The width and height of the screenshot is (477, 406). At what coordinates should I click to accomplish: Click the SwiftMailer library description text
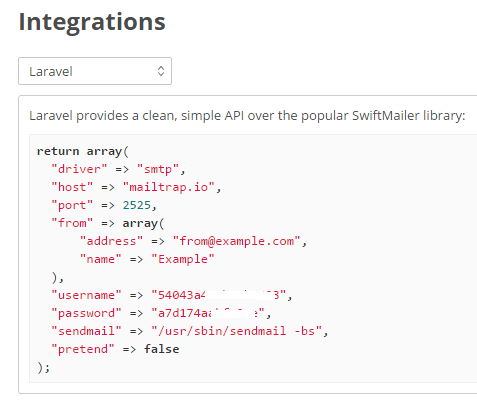[247, 116]
